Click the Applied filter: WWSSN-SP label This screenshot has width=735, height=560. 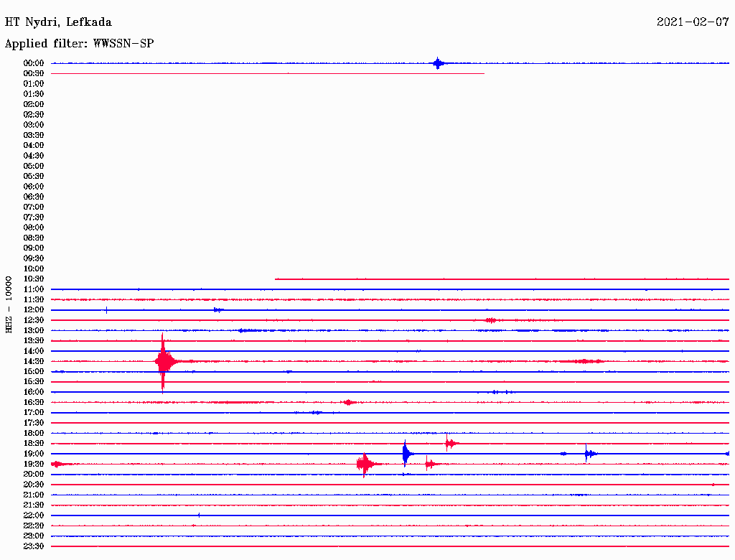tap(79, 44)
